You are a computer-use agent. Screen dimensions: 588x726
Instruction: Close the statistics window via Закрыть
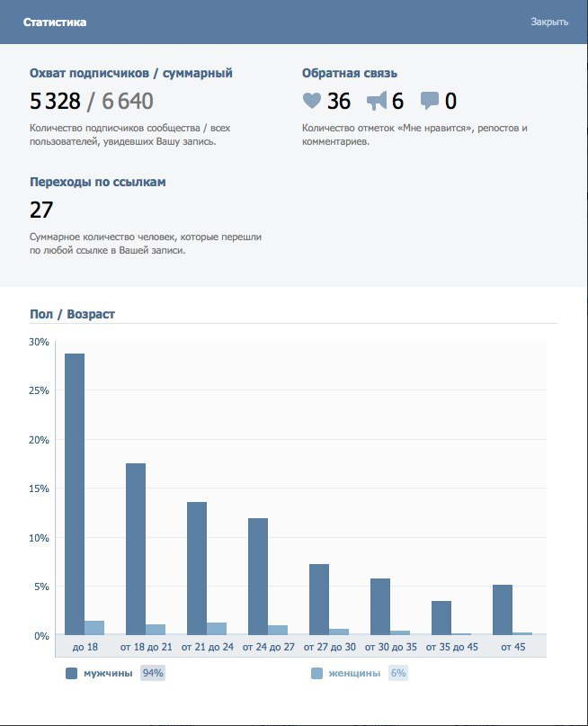point(549,22)
